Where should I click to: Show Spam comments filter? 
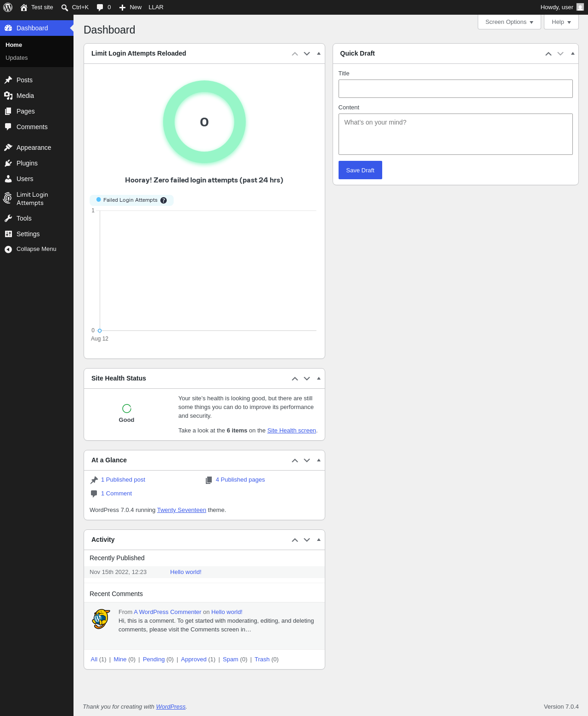tap(231, 659)
